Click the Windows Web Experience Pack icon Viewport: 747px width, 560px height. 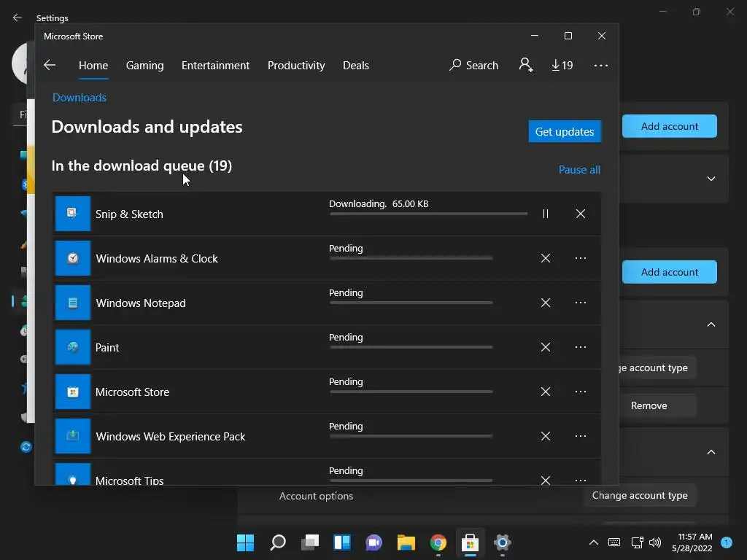coord(73,436)
